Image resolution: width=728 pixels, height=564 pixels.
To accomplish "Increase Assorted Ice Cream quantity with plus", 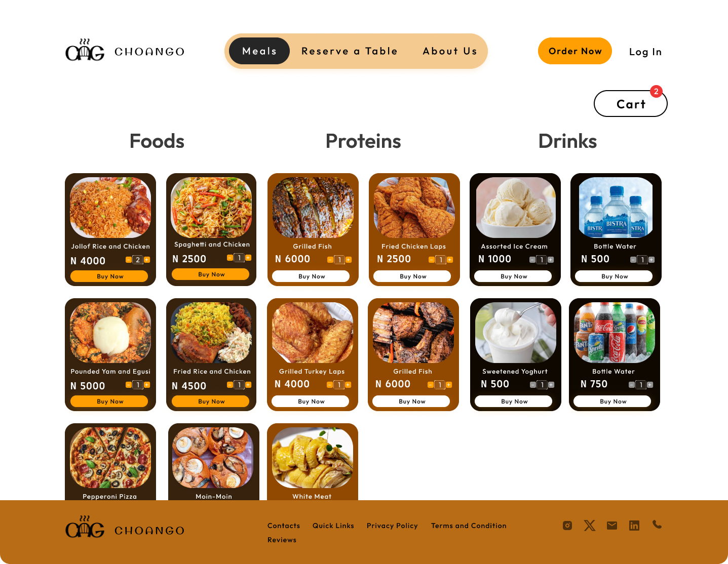I will click(551, 260).
